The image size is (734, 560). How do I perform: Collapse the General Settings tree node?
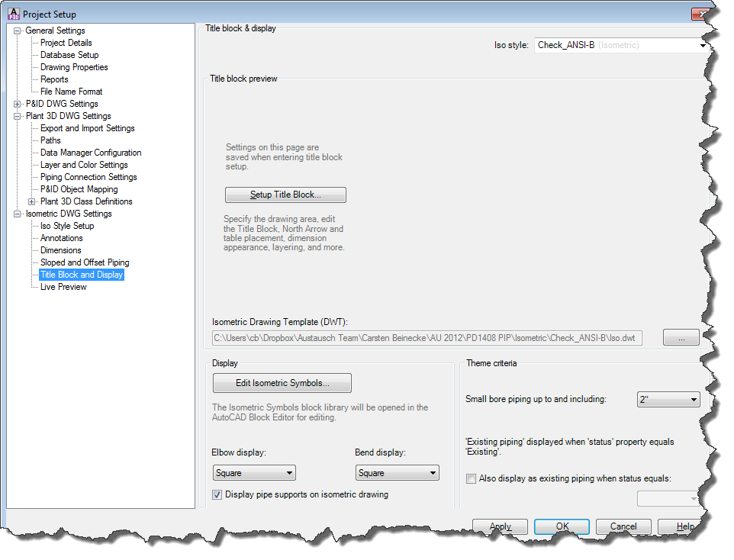(x=18, y=31)
